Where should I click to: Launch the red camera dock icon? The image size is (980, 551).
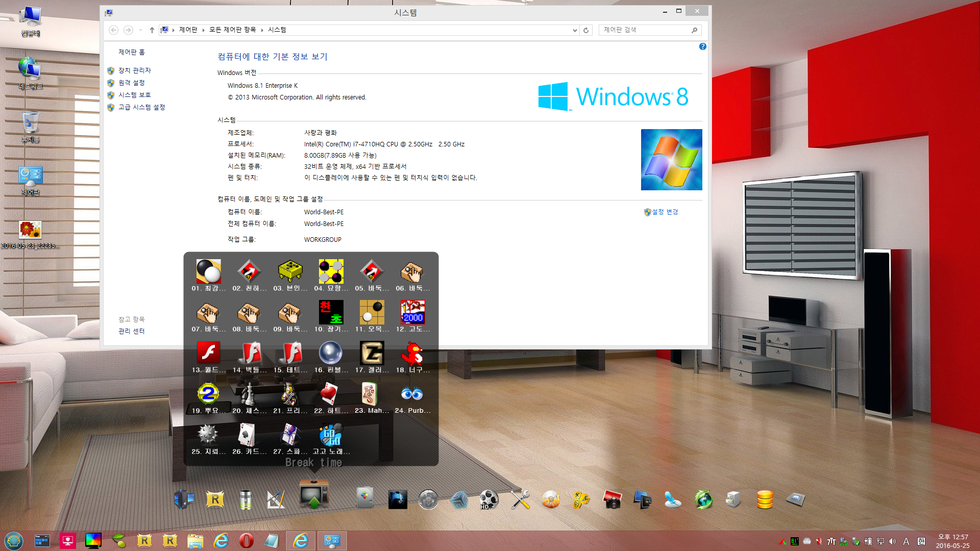click(x=612, y=499)
